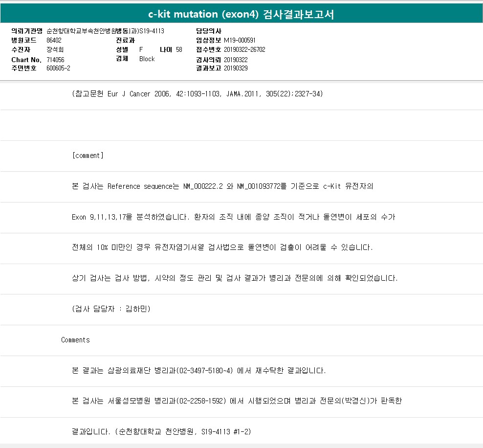Click the 진료과 label
Image resolution: width=483 pixels, height=448 pixels.
click(125, 40)
